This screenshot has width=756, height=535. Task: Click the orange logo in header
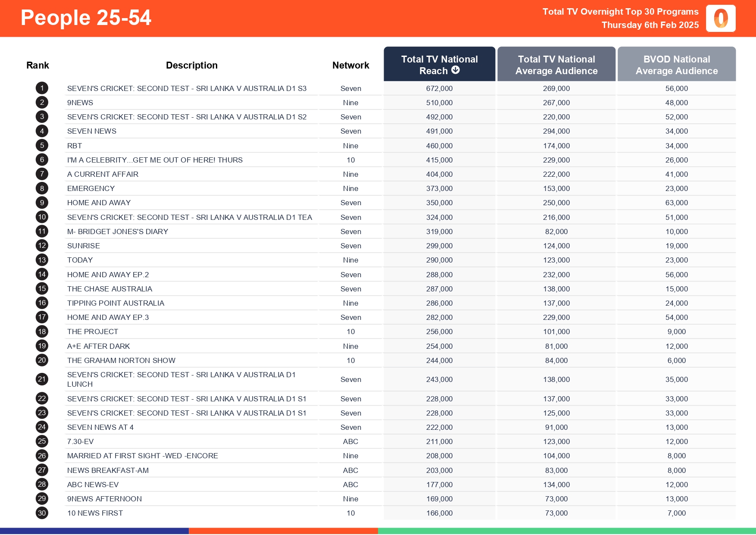721,19
